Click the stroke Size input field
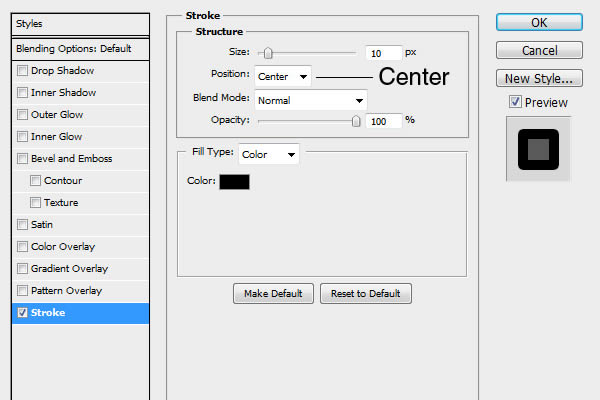This screenshot has height=400, width=600. click(x=383, y=52)
